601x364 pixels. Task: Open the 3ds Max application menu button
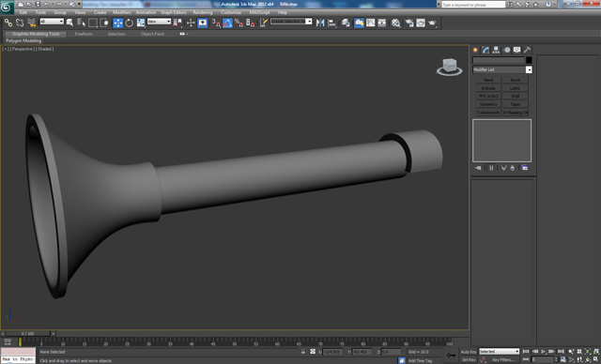[7, 7]
